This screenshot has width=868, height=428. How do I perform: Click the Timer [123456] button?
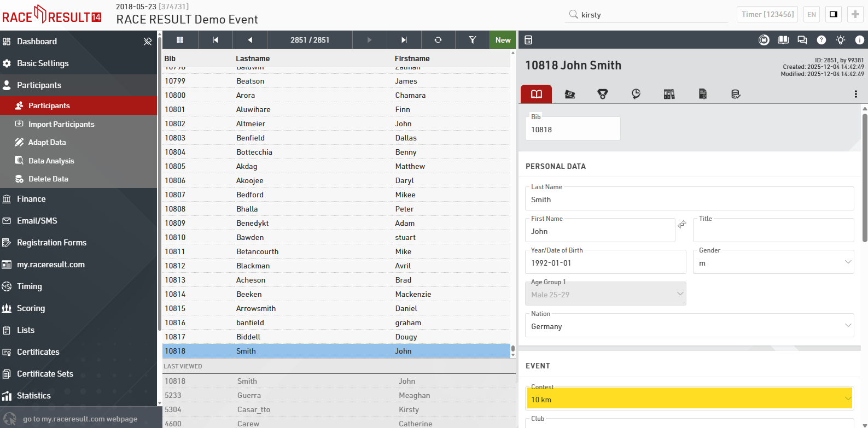(767, 14)
